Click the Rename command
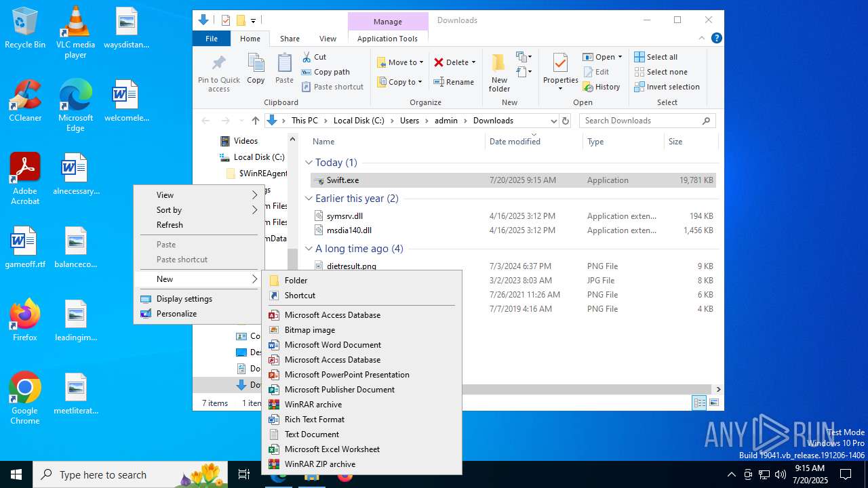868x488 pixels. (x=454, y=82)
